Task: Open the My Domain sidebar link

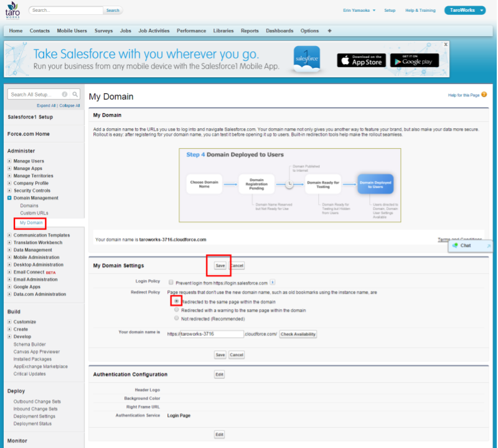Action: coord(31,223)
